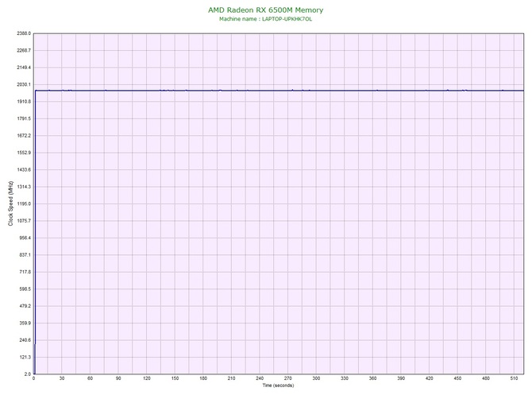Click the 180 tick on time axis
This screenshot has width=532, height=399.
point(203,378)
